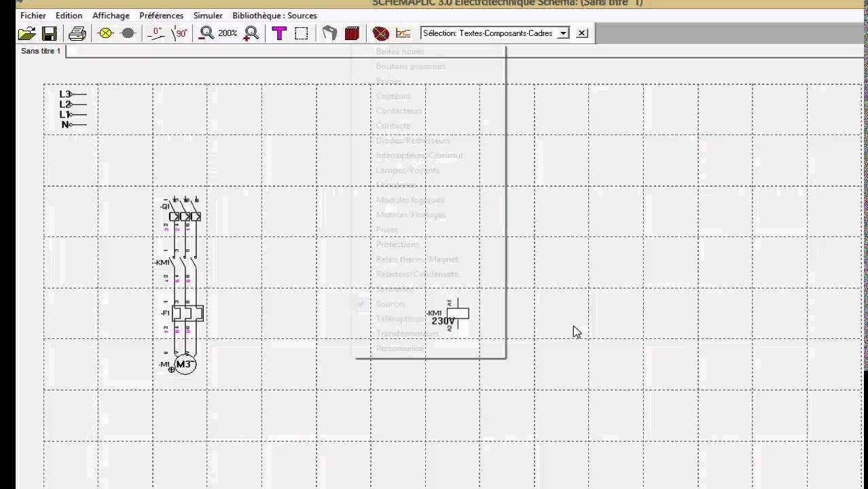The height and width of the screenshot is (489, 868).
Task: Rotate component 90° with the toolbar icon
Action: coord(179,33)
